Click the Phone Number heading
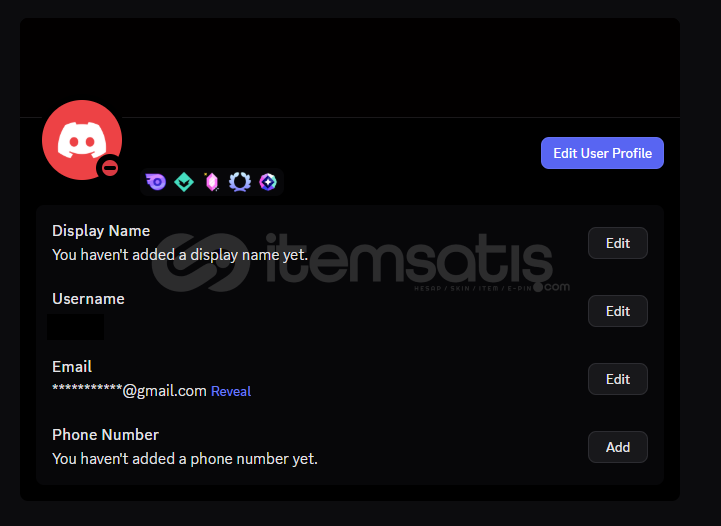The height and width of the screenshot is (526, 721). click(105, 435)
